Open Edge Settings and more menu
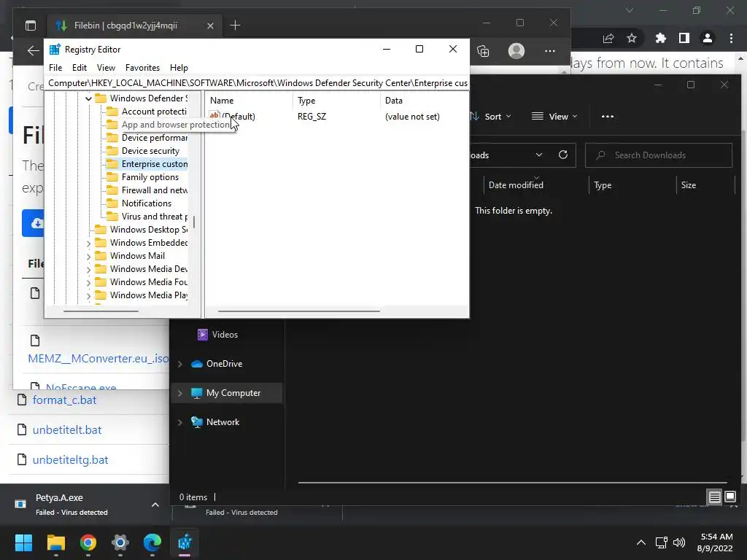The image size is (747, 560). coord(550,51)
